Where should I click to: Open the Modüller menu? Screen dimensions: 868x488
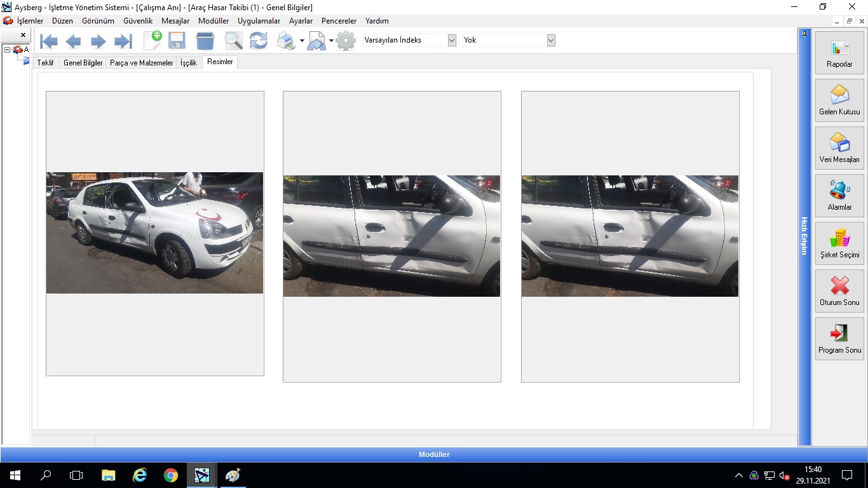coord(213,21)
